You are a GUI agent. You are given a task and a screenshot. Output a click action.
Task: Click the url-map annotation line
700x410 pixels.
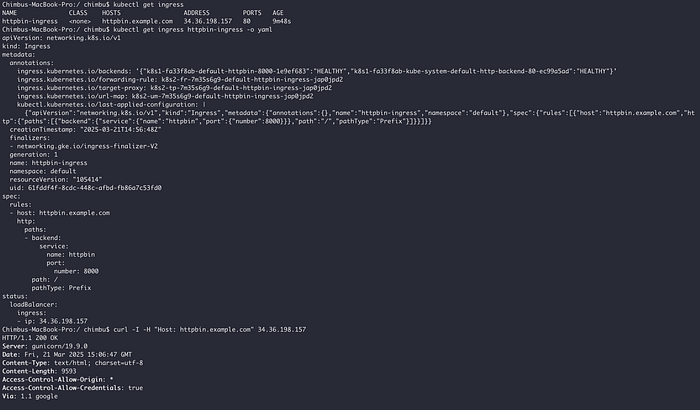pos(165,96)
